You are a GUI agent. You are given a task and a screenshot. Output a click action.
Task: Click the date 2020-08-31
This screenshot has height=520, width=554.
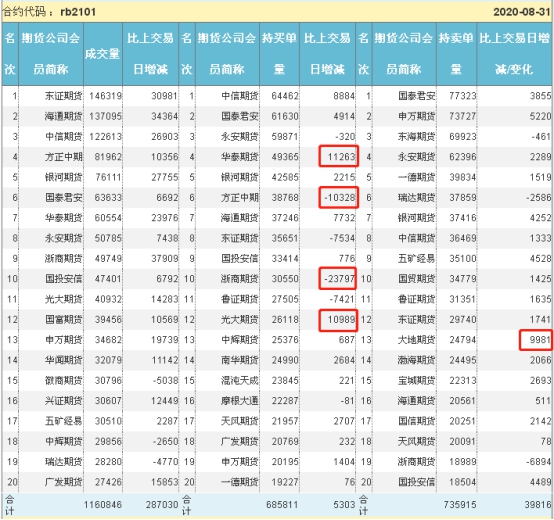(521, 12)
